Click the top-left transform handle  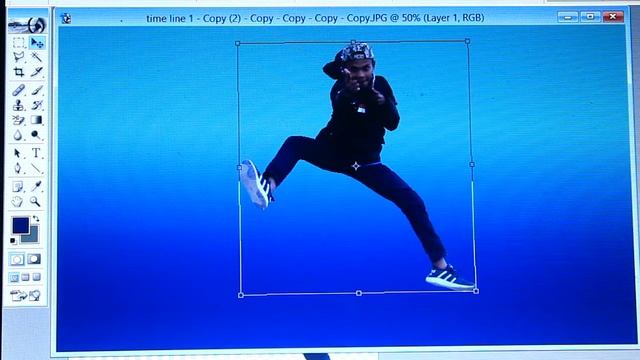(238, 43)
